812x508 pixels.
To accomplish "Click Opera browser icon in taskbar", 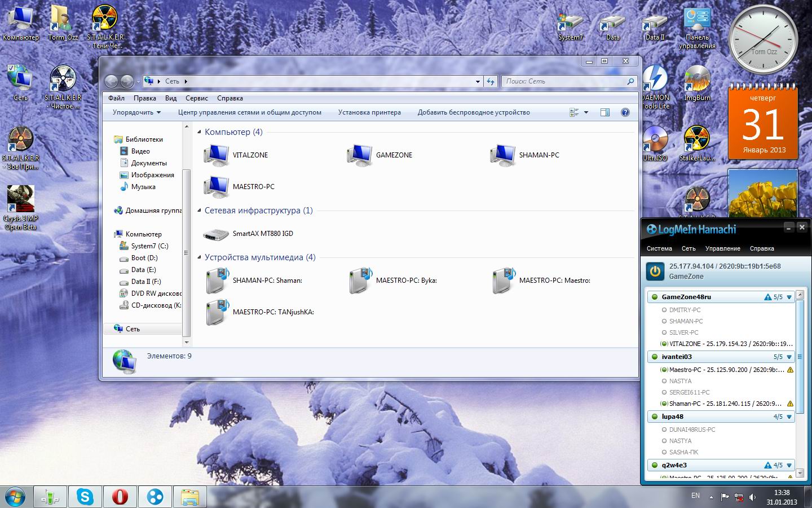I will point(120,497).
